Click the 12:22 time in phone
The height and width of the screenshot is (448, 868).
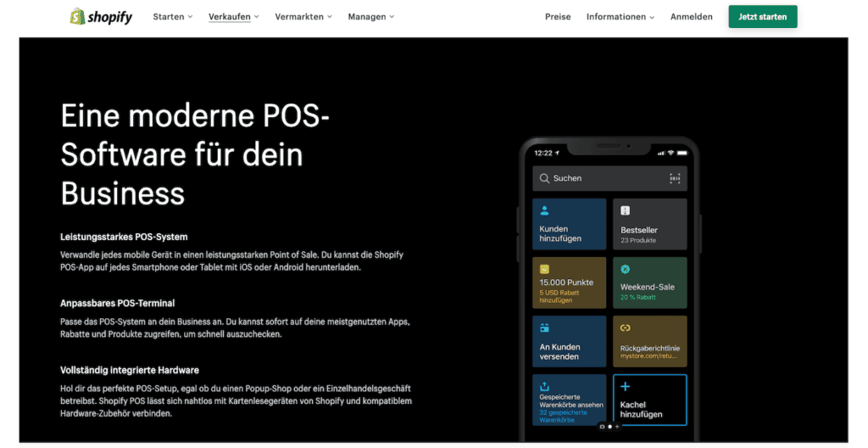[543, 153]
